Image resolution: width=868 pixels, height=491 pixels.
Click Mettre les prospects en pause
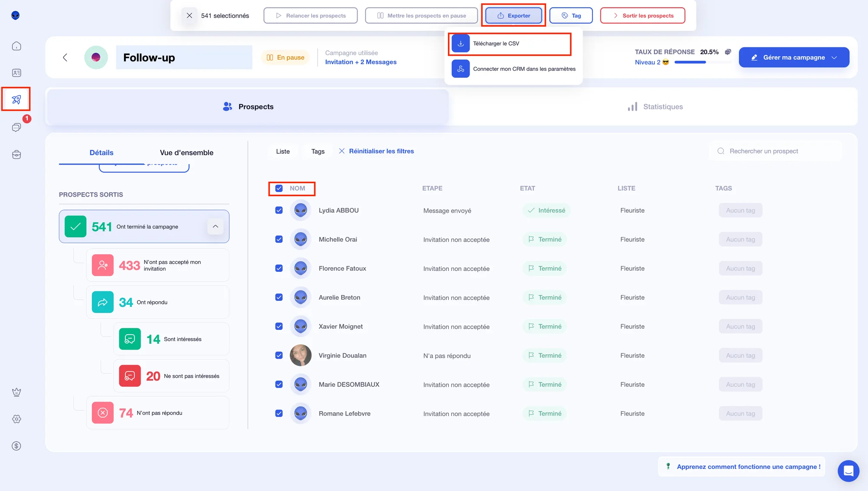(x=421, y=16)
